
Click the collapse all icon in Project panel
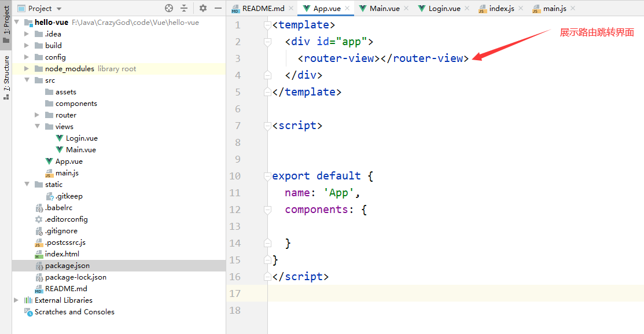click(x=184, y=8)
